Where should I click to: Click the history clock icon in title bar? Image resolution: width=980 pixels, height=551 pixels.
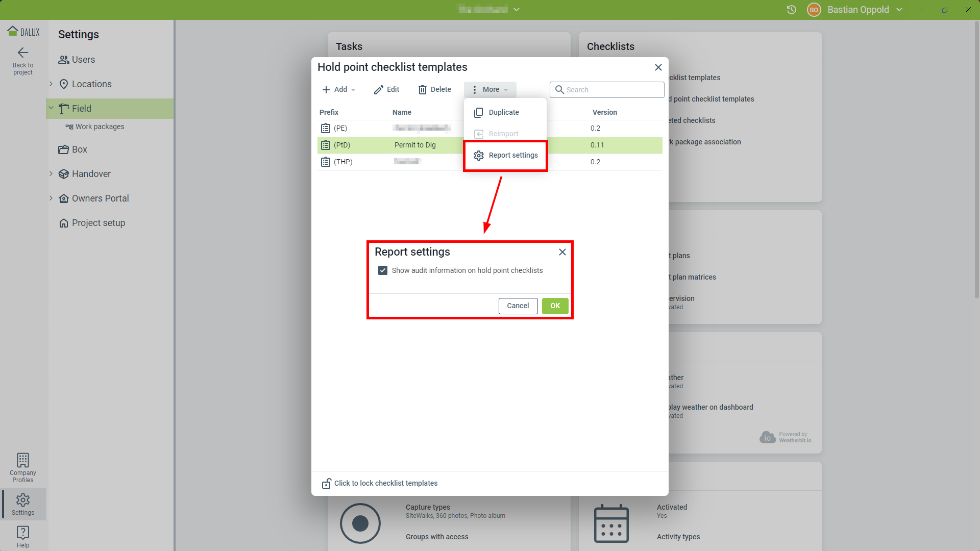(791, 10)
